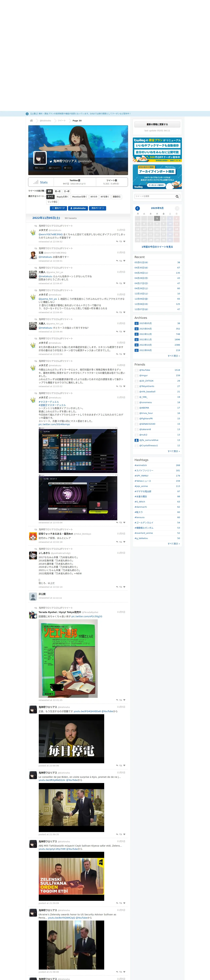210x980 pixels.
Task: Expand Archives with すべて表示 link
Action: pos(174,356)
